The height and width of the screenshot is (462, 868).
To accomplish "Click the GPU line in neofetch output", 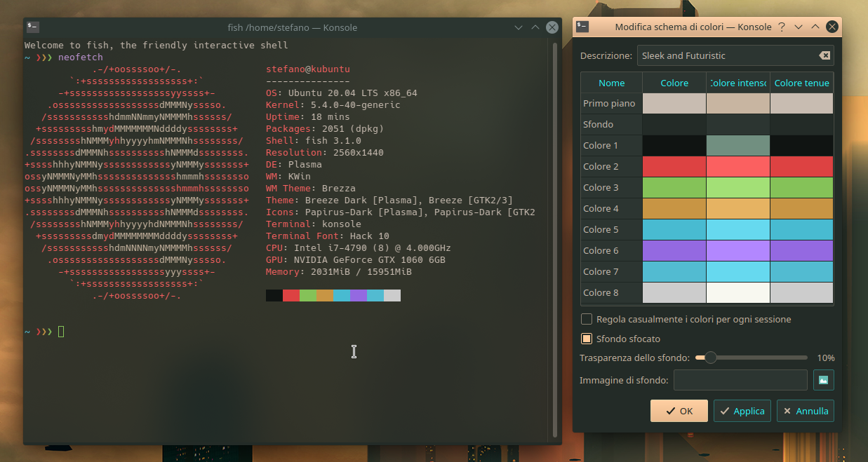I will tap(356, 259).
